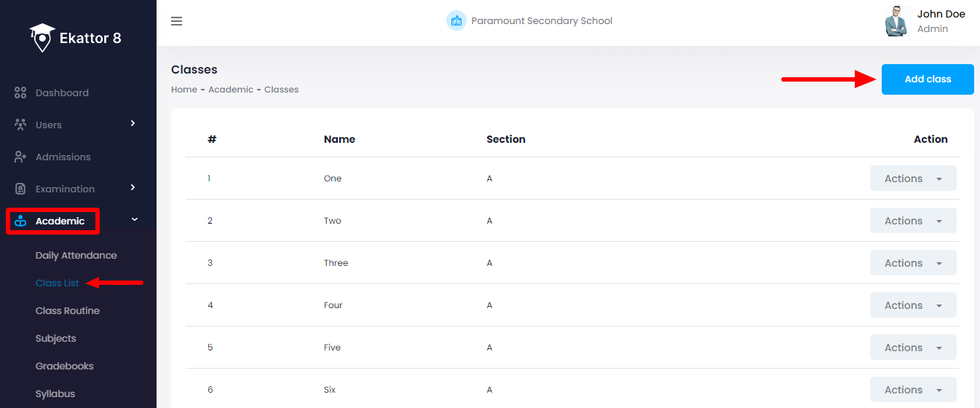
Task: Open Actions dropdown for class Five
Action: pos(912,348)
